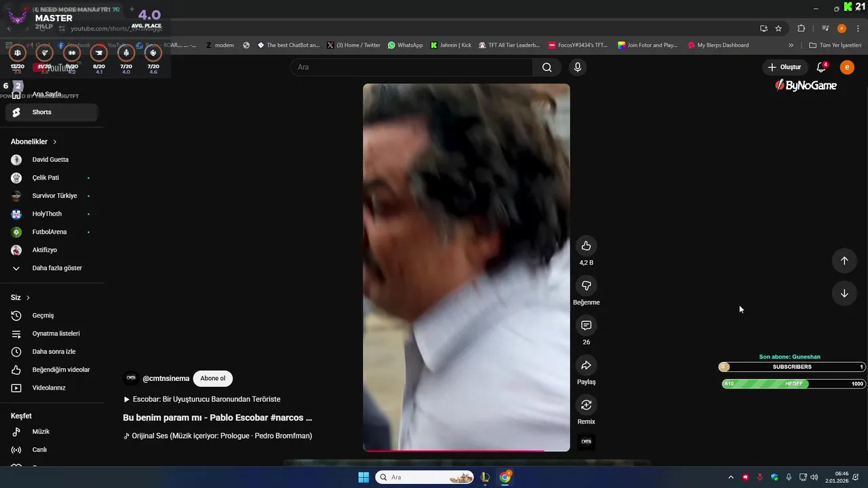Open Tüm Yer İşaretleri bookmarks folder

tap(835, 45)
